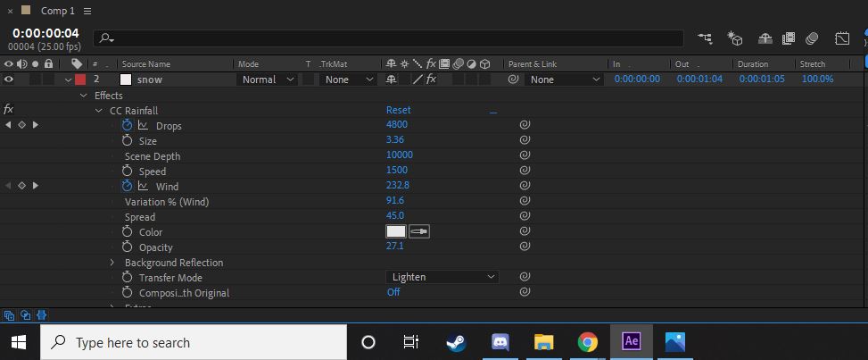Toggle Composite With Original Off value
Screen dimensions: 868x360
click(393, 292)
